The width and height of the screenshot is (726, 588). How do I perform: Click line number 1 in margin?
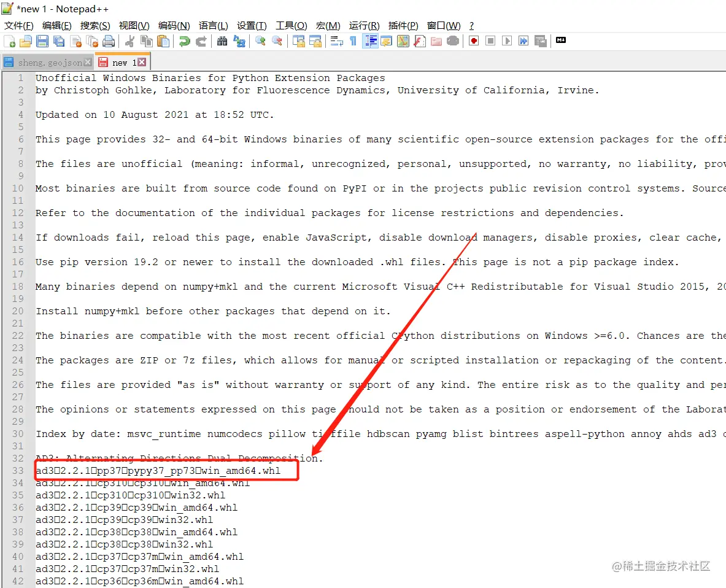20,78
